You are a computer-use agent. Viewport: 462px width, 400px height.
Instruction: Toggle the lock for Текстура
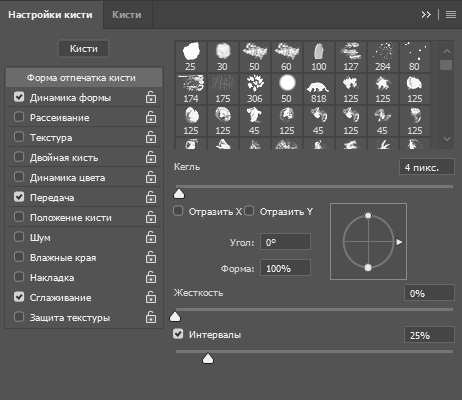click(151, 137)
